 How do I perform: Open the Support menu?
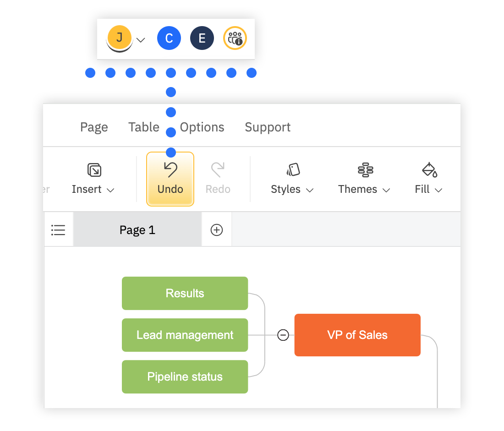click(268, 127)
